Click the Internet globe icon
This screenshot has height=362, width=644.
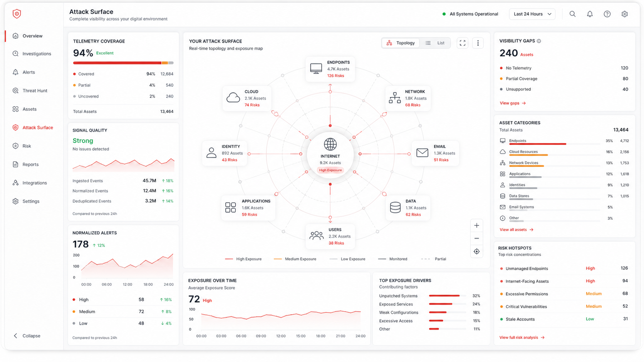coord(330,145)
